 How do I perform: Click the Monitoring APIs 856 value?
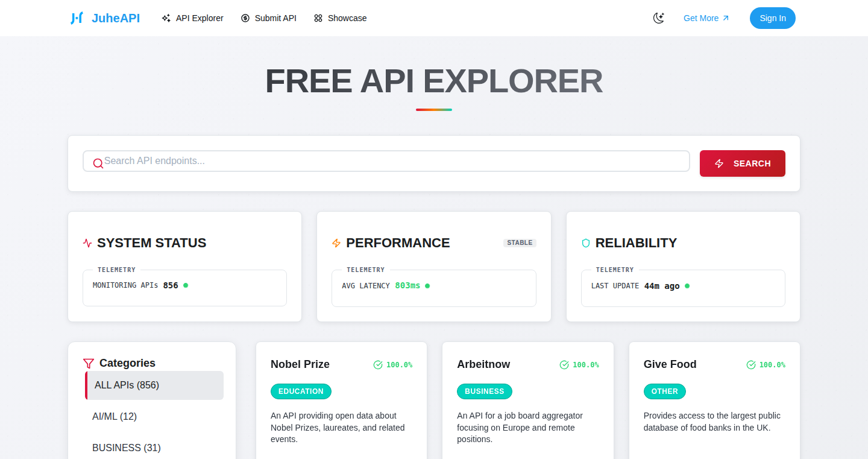[171, 285]
